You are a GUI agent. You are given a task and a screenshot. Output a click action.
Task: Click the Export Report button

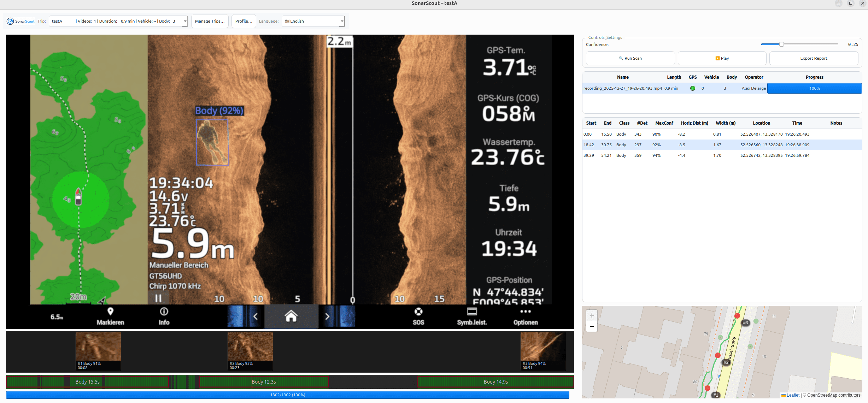click(x=814, y=58)
